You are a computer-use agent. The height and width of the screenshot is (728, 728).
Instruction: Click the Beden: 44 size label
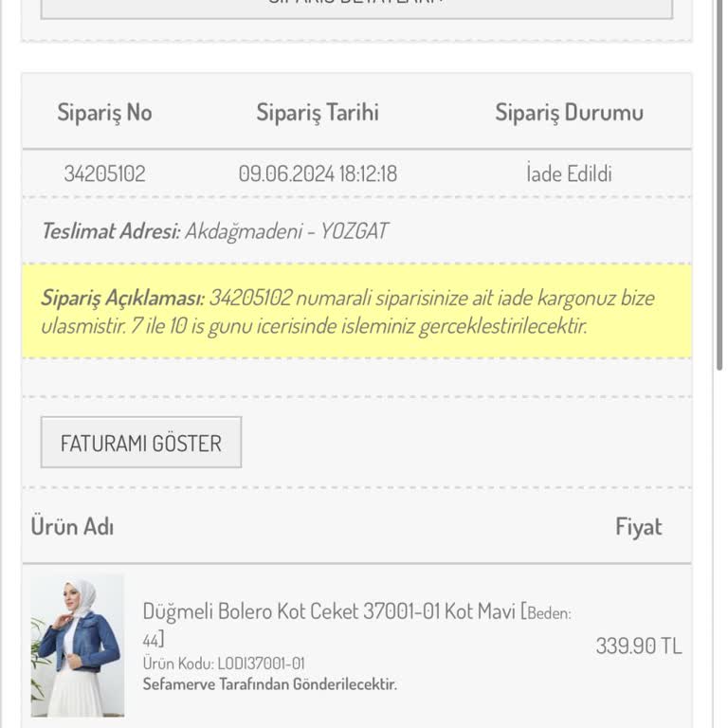[x=548, y=614]
